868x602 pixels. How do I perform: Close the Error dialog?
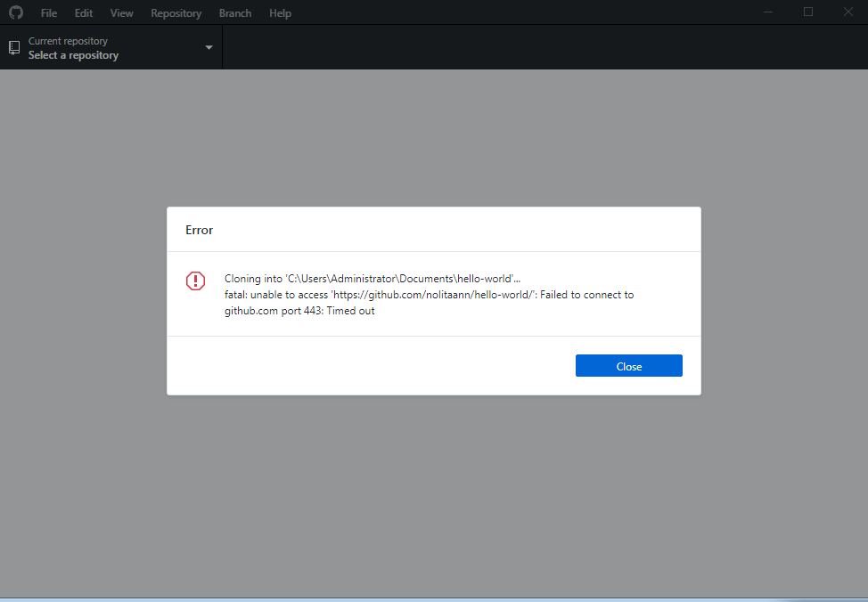(629, 366)
